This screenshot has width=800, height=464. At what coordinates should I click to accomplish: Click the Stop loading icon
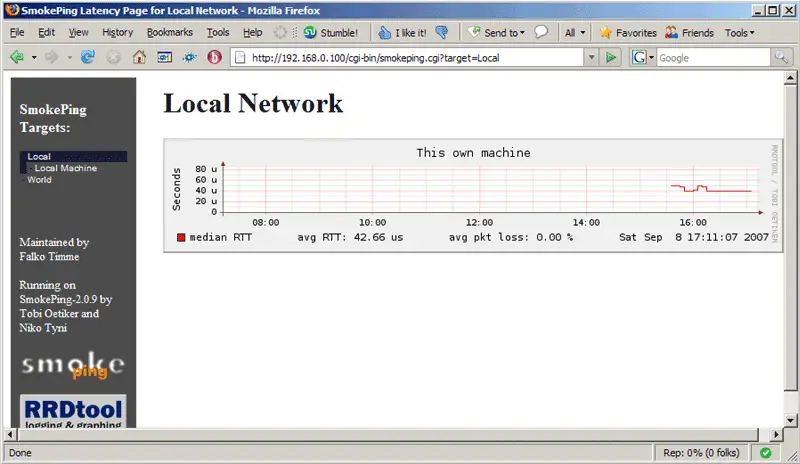pos(113,57)
